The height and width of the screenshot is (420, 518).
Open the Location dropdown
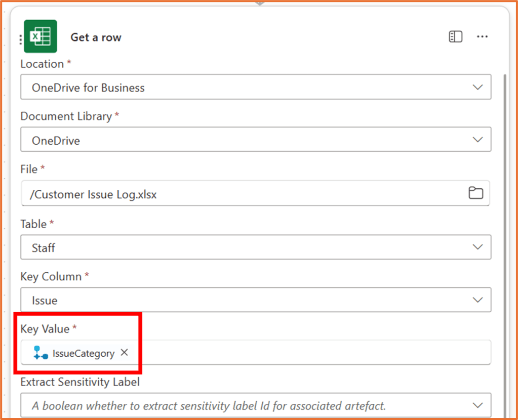[477, 87]
